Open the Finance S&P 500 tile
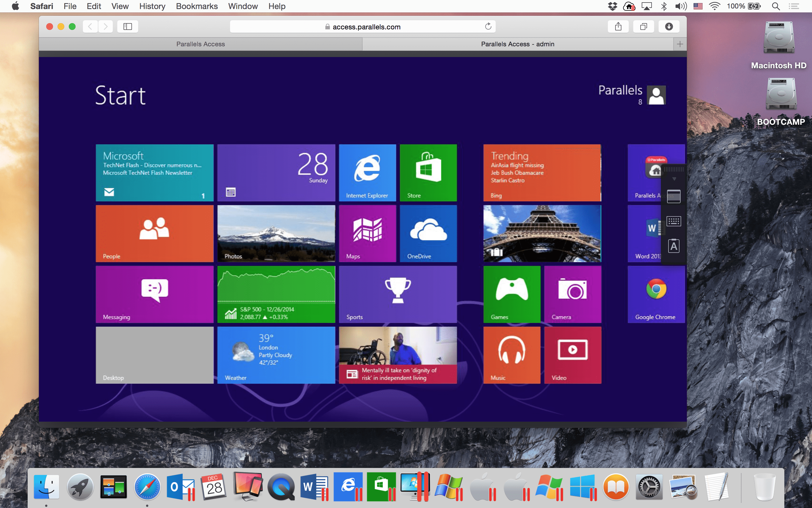812x508 pixels. tap(276, 294)
